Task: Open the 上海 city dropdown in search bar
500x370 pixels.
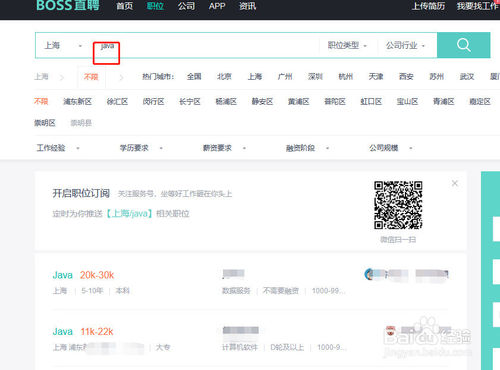Action: [63, 45]
